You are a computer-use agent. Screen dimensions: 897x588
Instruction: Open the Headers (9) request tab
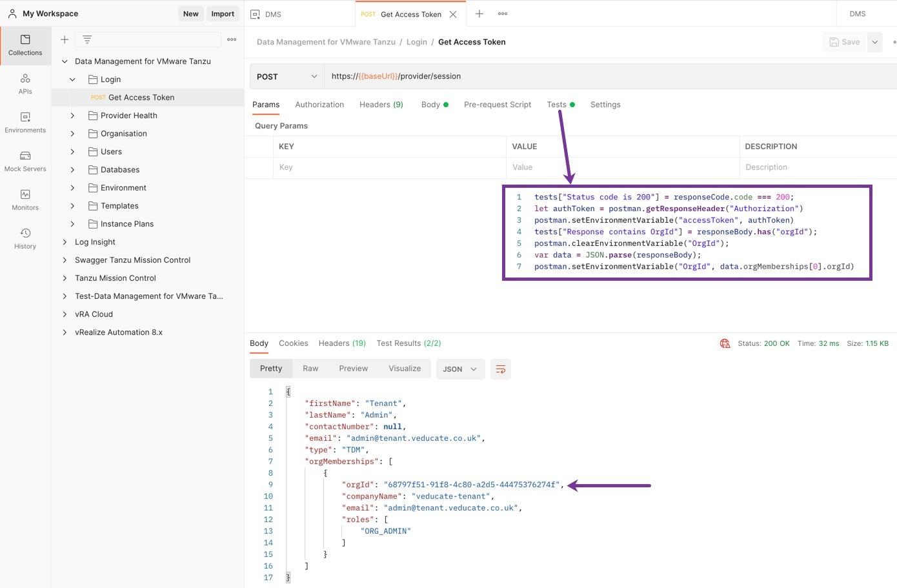point(381,105)
